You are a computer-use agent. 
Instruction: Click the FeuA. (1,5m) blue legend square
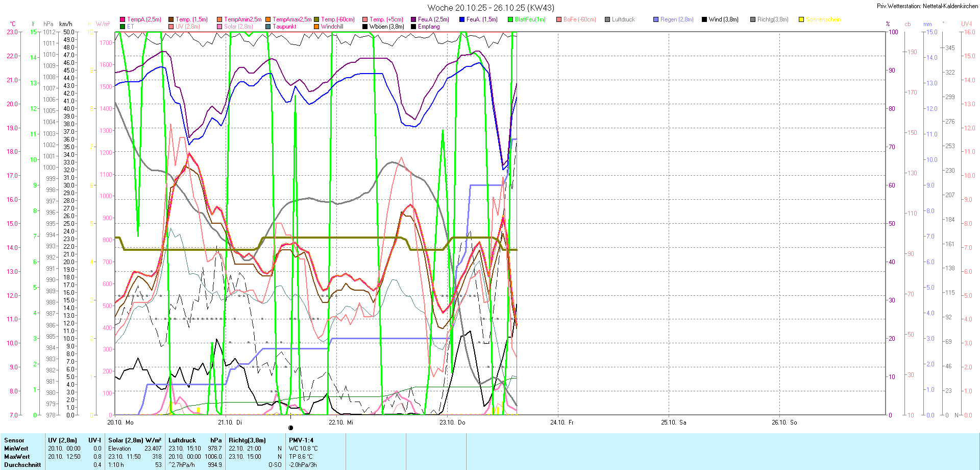click(462, 19)
